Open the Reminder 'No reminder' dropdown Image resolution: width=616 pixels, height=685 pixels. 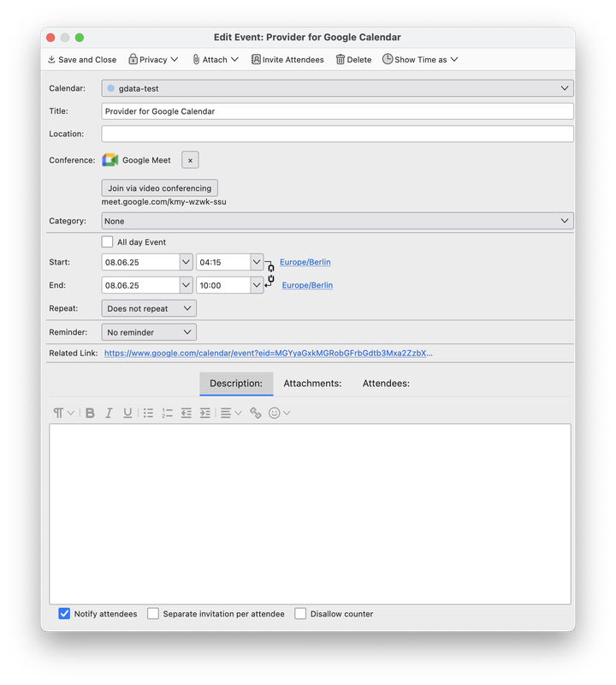(x=149, y=332)
